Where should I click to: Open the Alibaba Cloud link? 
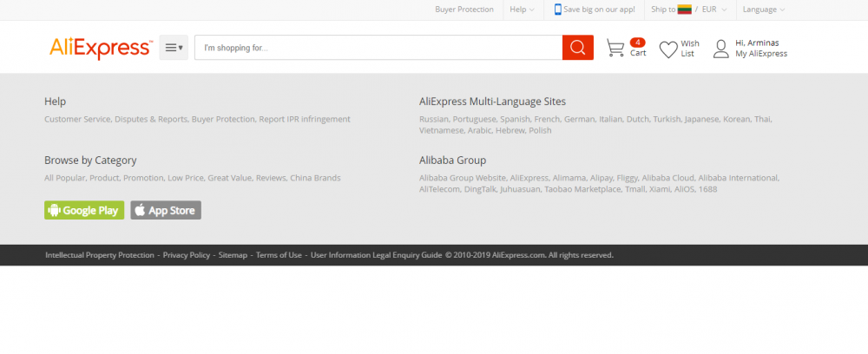point(667,178)
